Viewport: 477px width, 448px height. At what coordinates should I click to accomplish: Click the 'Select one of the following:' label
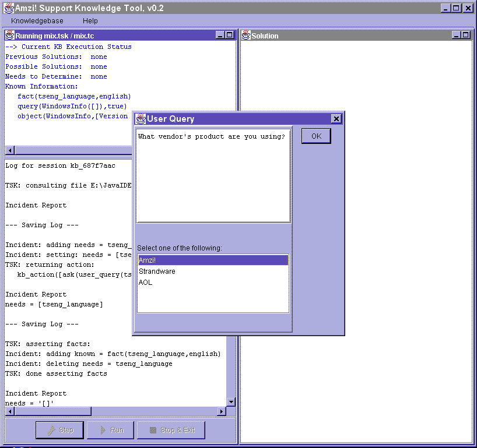[x=180, y=248]
